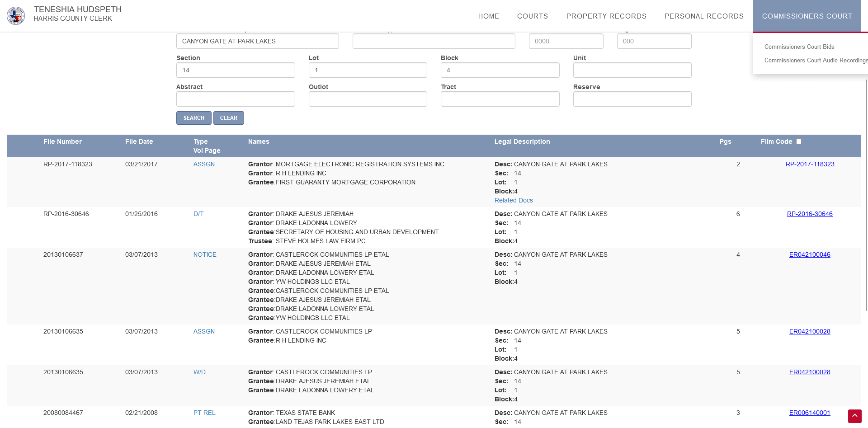Screen dimensions: 868x428
Task: Click the File Date column header
Action: [x=139, y=141]
